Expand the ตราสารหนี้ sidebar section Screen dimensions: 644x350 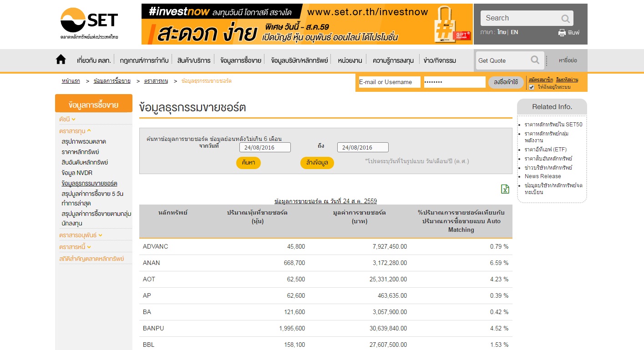click(75, 247)
